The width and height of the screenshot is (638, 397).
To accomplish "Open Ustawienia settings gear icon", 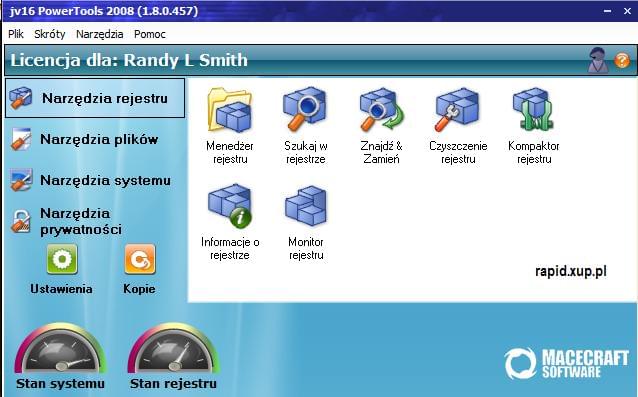I will [x=62, y=259].
